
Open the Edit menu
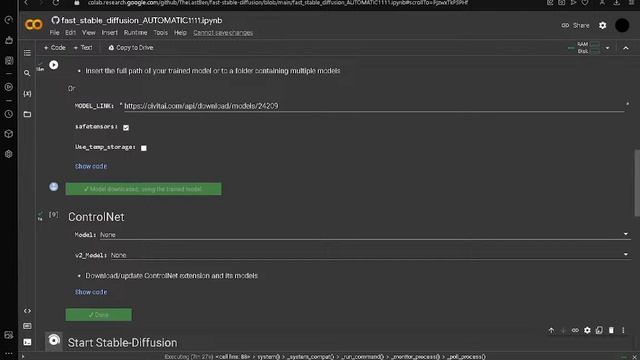coord(71,33)
